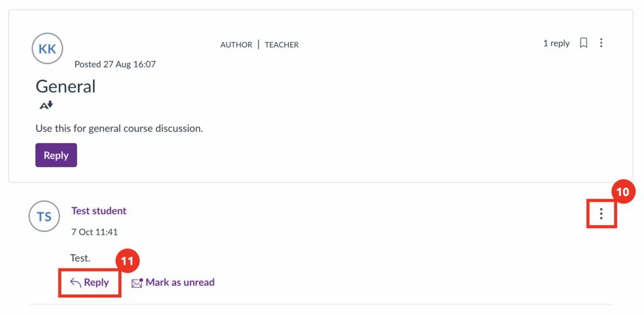Open the General post options menu

pyautogui.click(x=602, y=43)
